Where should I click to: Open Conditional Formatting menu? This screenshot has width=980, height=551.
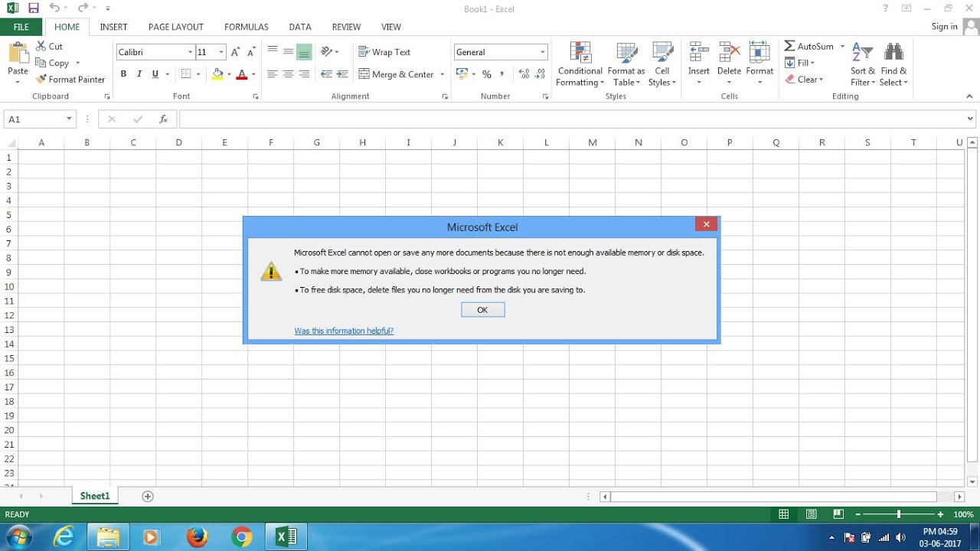coord(580,64)
